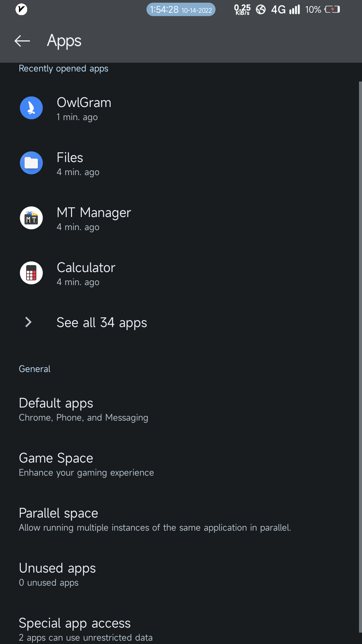Tap the blue Files folder icon

[31, 163]
